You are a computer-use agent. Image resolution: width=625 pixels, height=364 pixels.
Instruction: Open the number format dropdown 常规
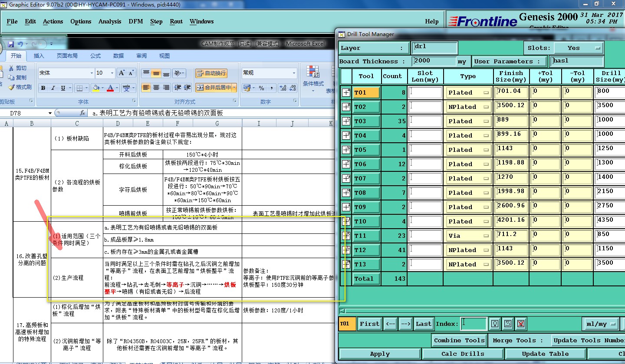(x=294, y=73)
